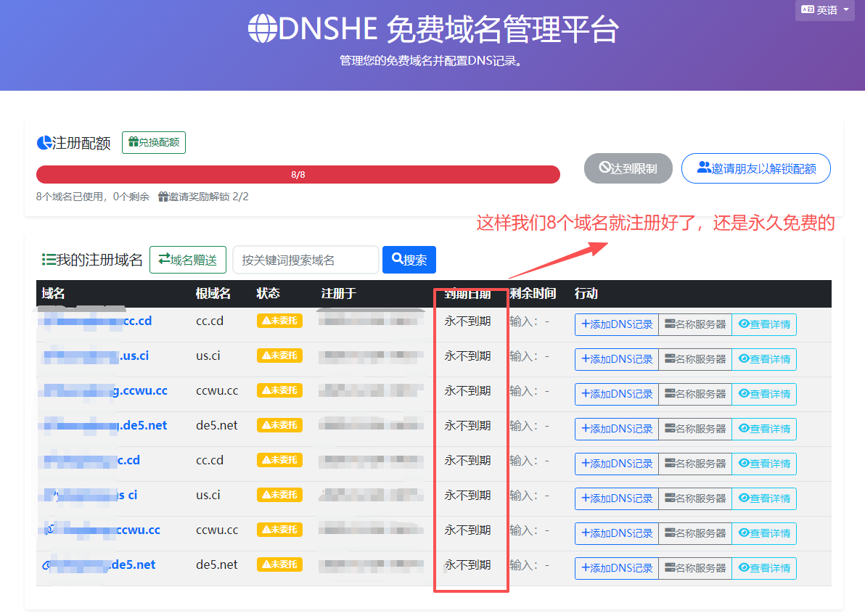Screen dimensions: 865x616
Task: Open the second ccwu.cc domain link
Action: 102,530
